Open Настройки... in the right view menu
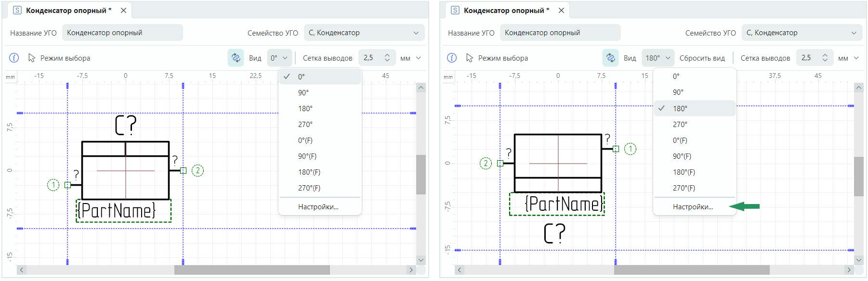 tap(695, 207)
